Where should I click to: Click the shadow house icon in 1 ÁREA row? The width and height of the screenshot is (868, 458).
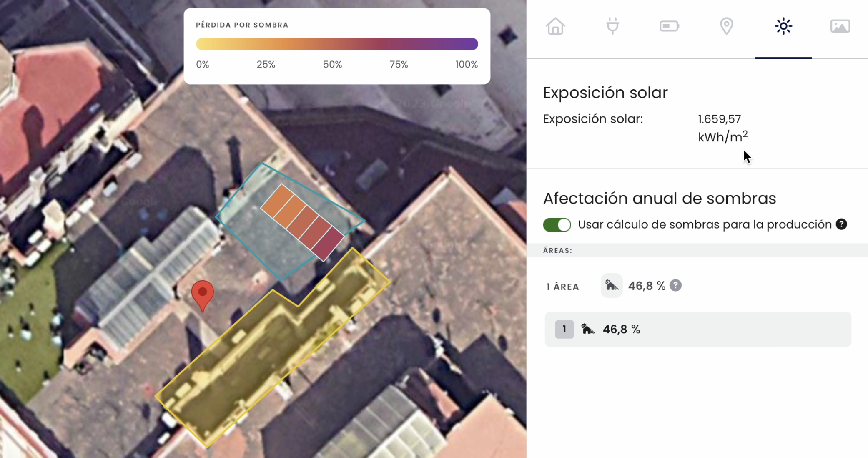click(612, 286)
